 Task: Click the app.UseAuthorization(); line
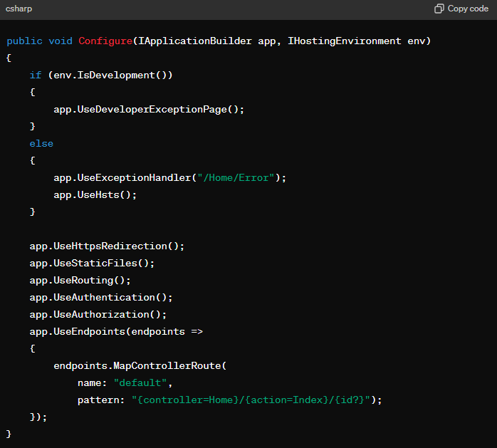pyautogui.click(x=98, y=315)
